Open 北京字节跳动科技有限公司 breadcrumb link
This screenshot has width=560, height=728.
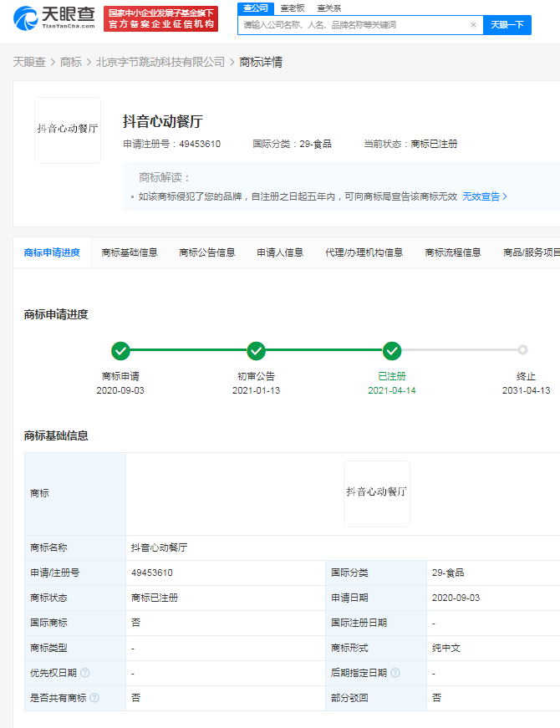tap(160, 62)
